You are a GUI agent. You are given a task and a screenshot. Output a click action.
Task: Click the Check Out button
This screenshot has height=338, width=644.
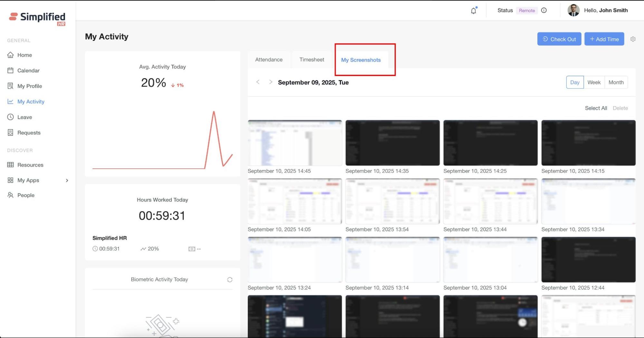click(559, 39)
